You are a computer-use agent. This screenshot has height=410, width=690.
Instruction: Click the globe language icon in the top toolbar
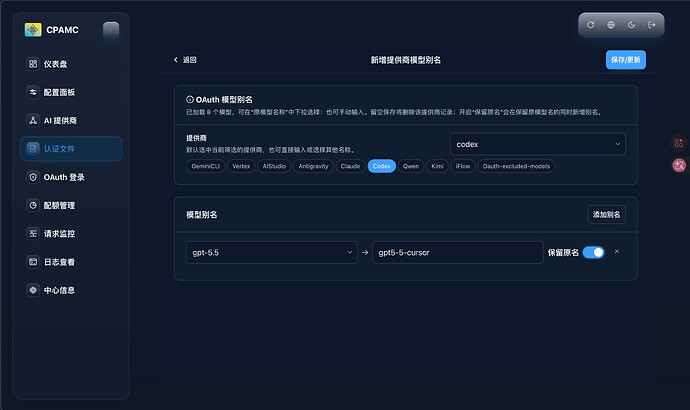coord(611,25)
